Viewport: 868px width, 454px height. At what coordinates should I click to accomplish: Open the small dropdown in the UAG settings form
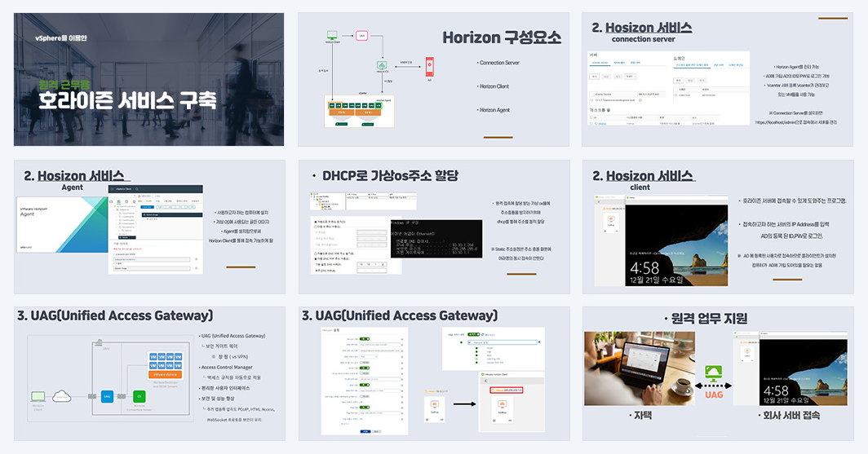tap(368, 357)
